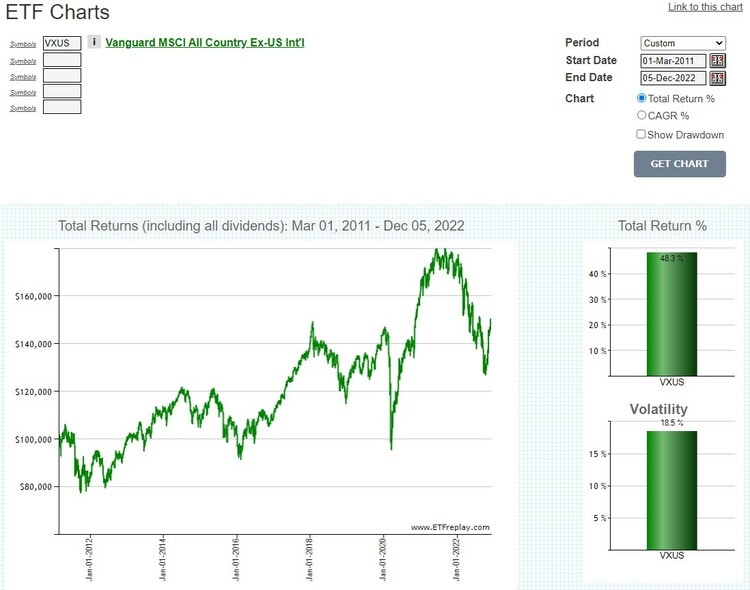Click the second symbol input field

coord(62,60)
